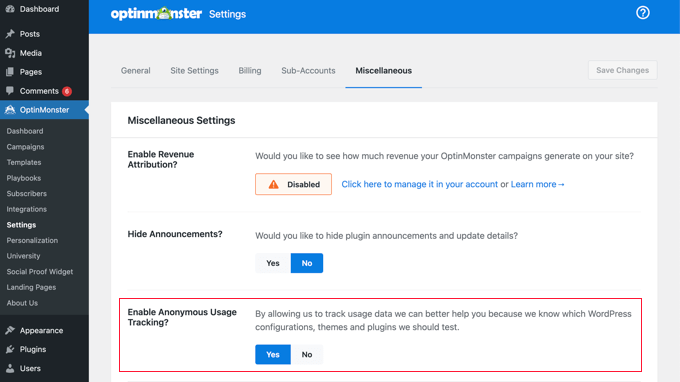The image size is (680, 382).
Task: Open Plugins in the WordPress sidebar
Action: [x=33, y=349]
